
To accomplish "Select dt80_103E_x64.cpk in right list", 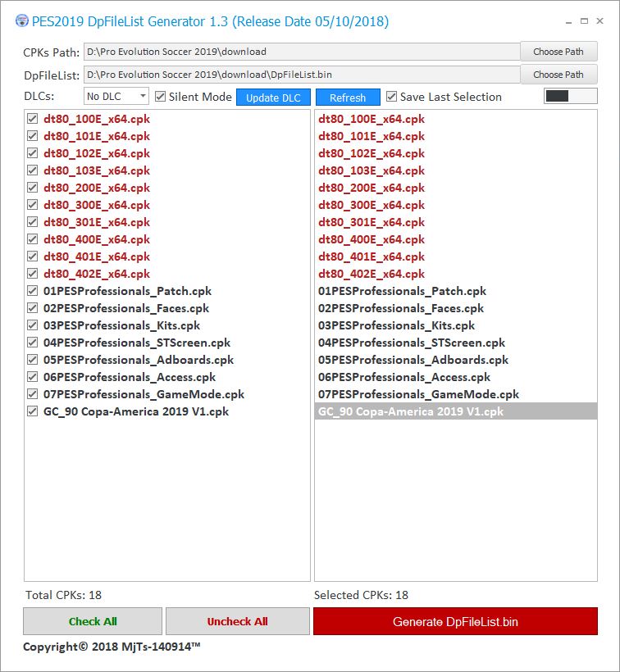I will 456,170.
